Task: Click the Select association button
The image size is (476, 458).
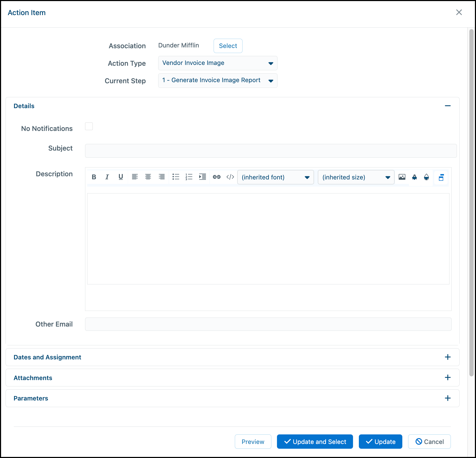Action: tap(228, 46)
